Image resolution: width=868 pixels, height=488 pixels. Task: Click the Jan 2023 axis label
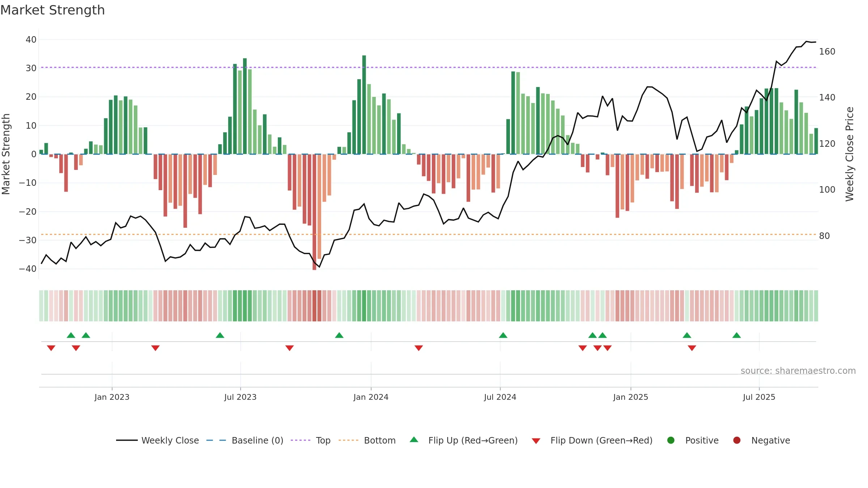point(112,397)
